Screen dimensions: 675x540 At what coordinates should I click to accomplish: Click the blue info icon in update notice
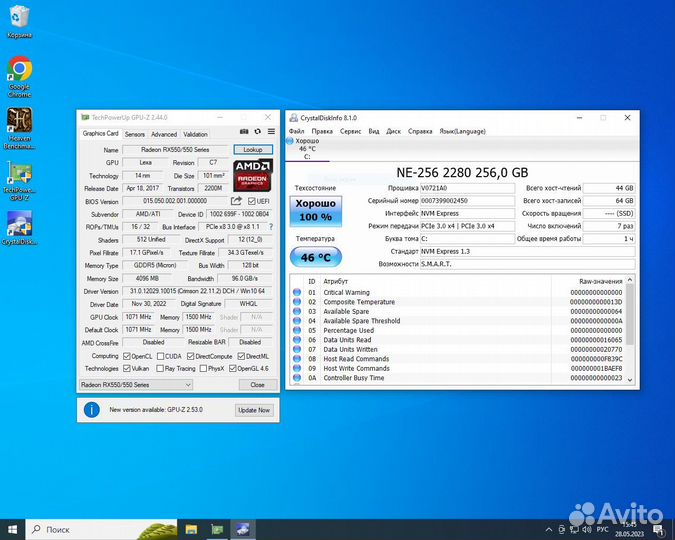click(x=92, y=410)
